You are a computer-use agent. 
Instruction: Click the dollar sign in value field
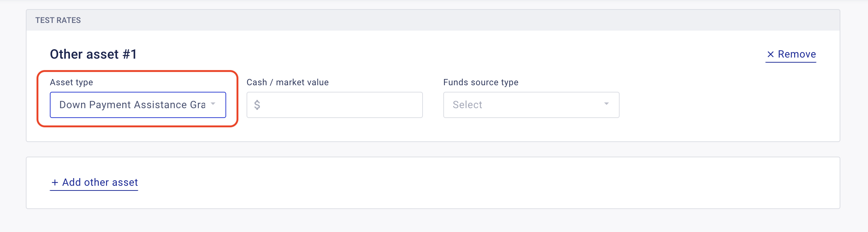[x=257, y=105]
